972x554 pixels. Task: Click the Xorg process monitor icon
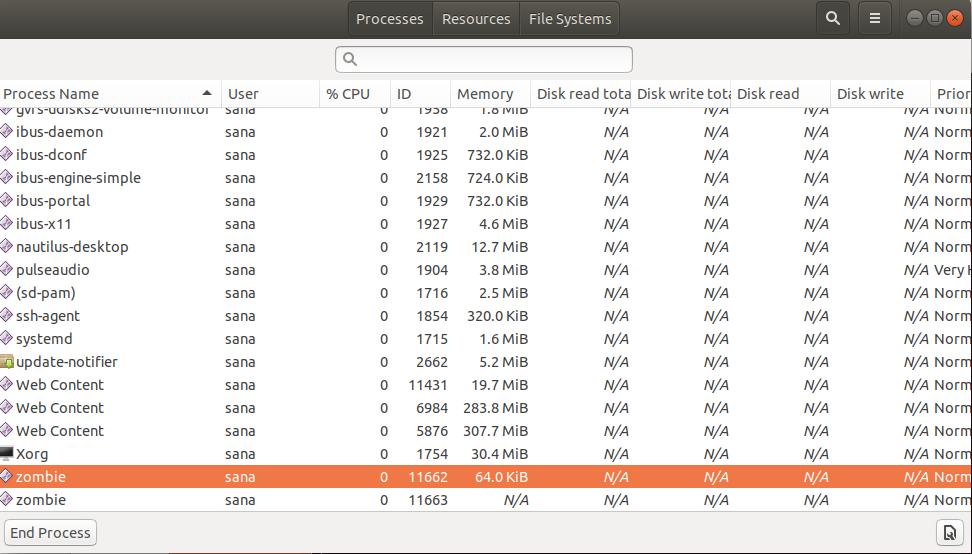coord(7,454)
